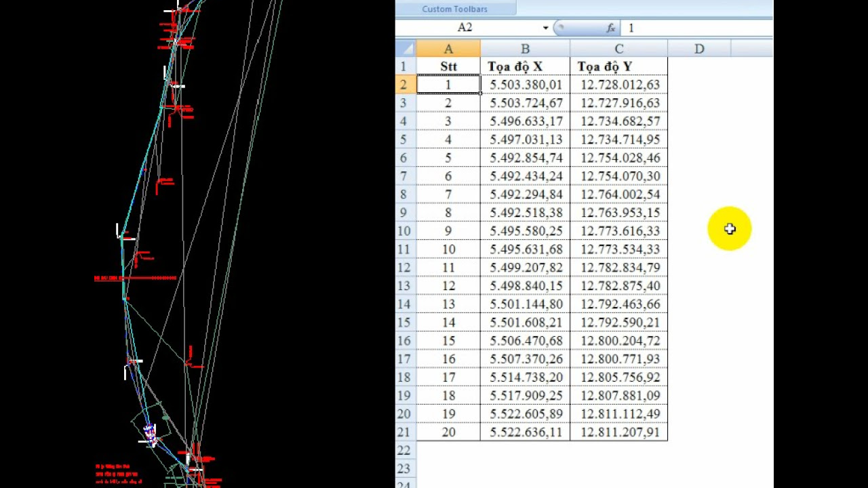
Task: Open the Custom Toolbars ribbon group label
Action: (454, 9)
